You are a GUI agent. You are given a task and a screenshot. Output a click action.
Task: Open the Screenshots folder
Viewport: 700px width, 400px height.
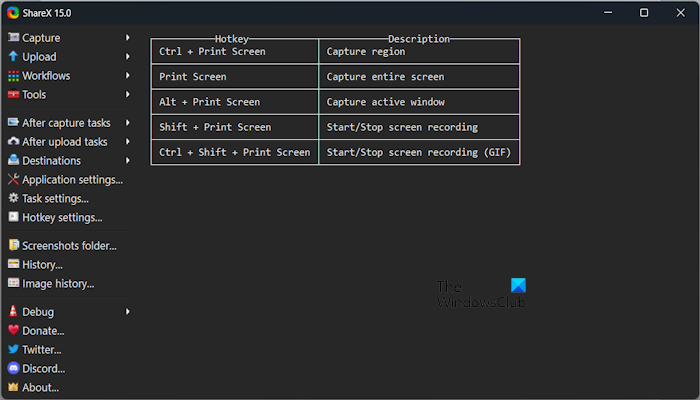pos(69,246)
